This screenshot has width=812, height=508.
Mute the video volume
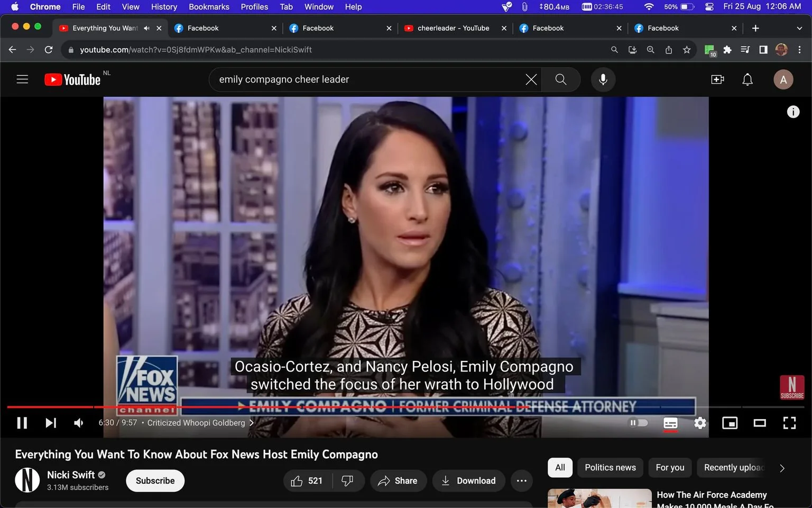coord(79,423)
